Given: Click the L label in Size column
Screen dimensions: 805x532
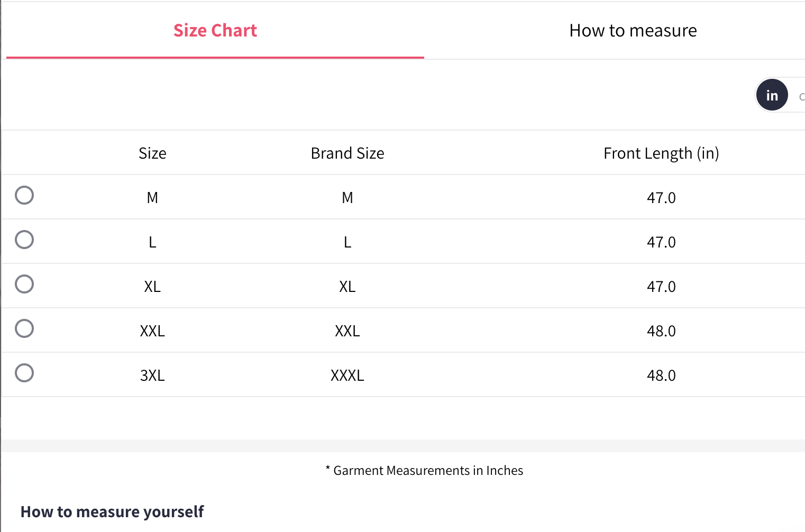Looking at the screenshot, I should point(152,242).
